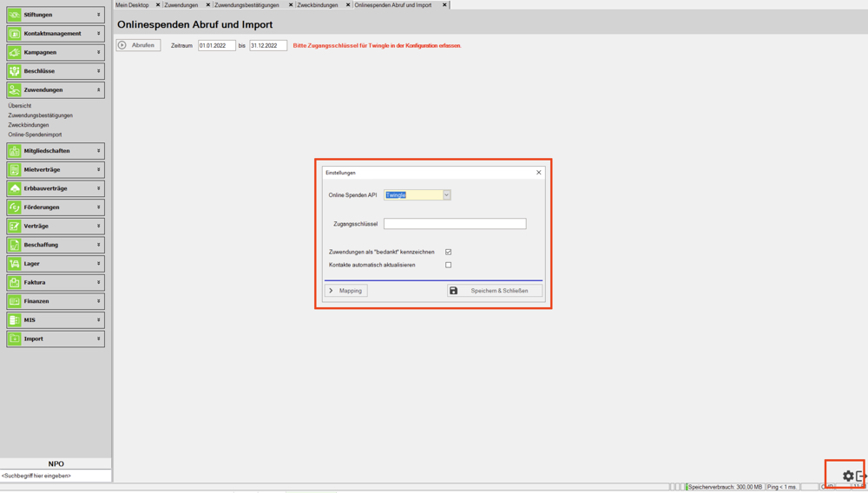Switch to the Mein Desktop tab

pos(133,5)
